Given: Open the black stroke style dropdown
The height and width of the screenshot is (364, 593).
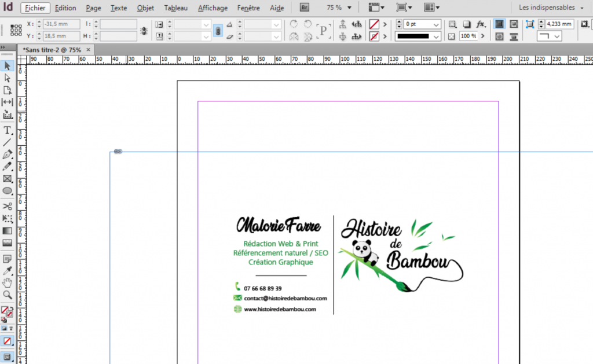Looking at the screenshot, I should coord(436,36).
